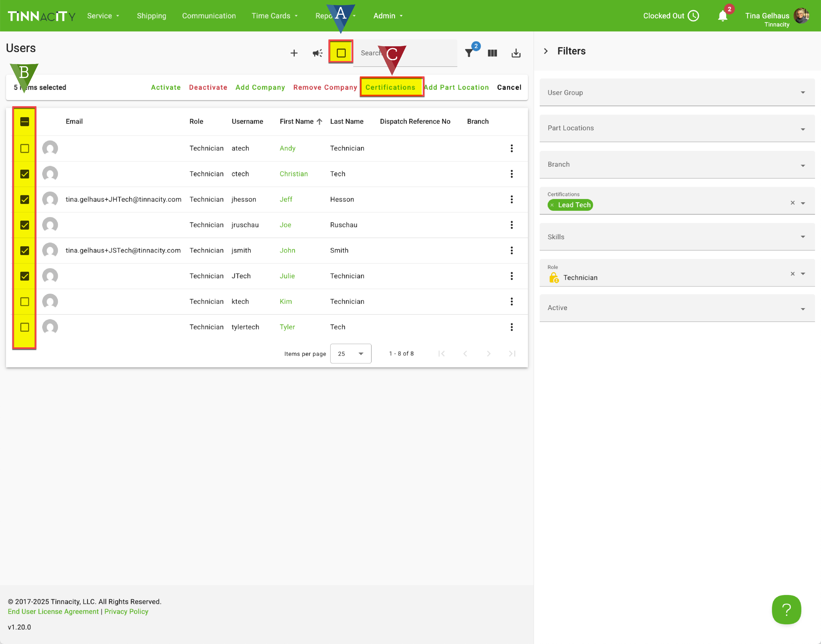Open the Items per page dropdown
Viewport: 821px width, 644px height.
(x=351, y=354)
